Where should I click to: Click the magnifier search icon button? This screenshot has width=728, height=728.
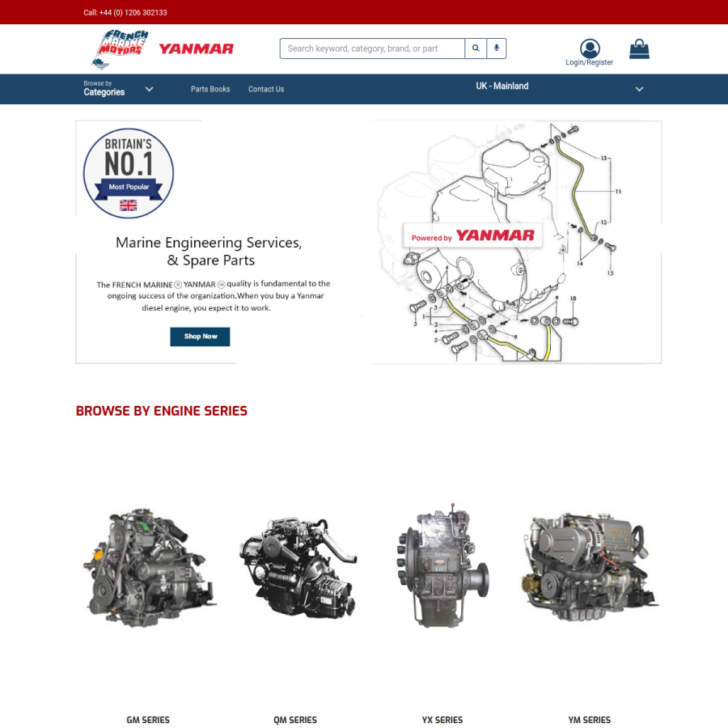pos(476,49)
